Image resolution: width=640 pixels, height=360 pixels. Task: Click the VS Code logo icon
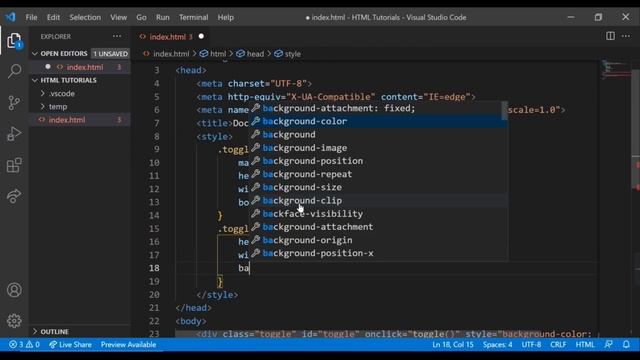11,17
